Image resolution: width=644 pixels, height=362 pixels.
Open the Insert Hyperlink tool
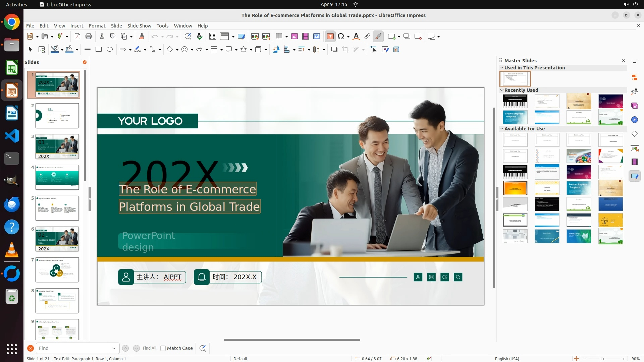coord(367,37)
